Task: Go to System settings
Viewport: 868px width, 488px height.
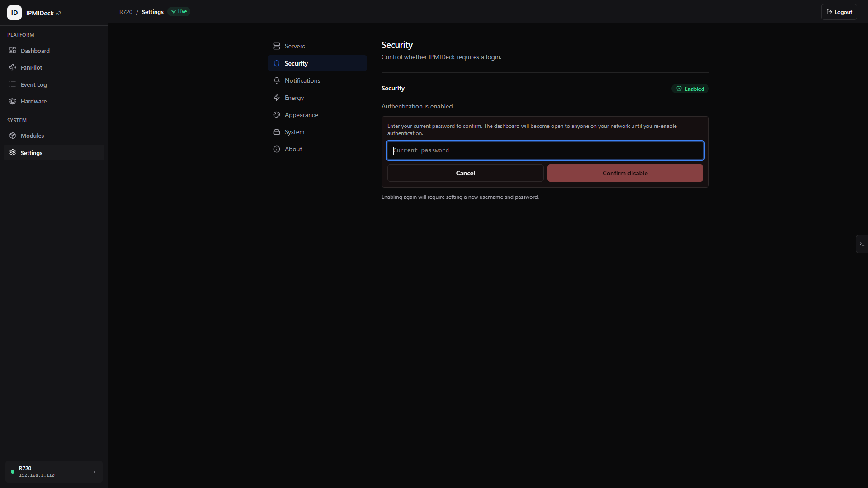Action: point(317,132)
